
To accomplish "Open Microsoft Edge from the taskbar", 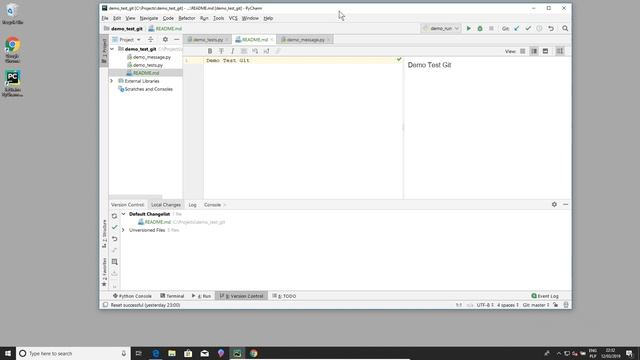I will point(156,353).
